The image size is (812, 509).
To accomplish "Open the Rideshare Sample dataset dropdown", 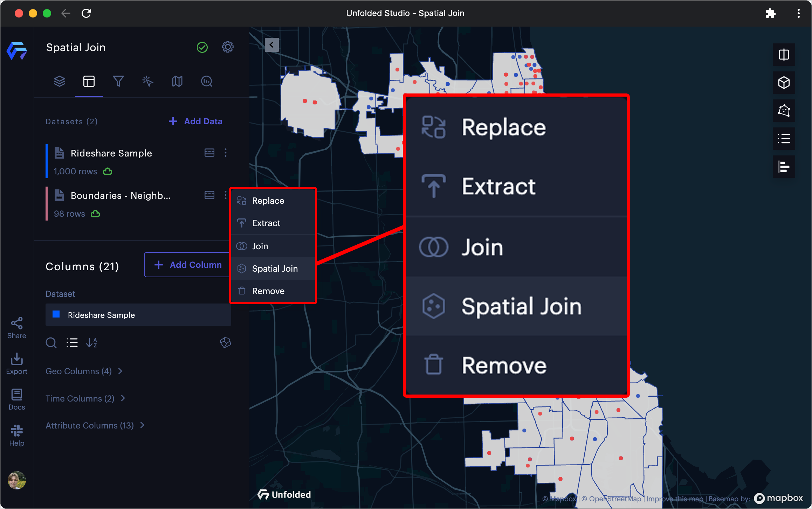I will (x=138, y=315).
